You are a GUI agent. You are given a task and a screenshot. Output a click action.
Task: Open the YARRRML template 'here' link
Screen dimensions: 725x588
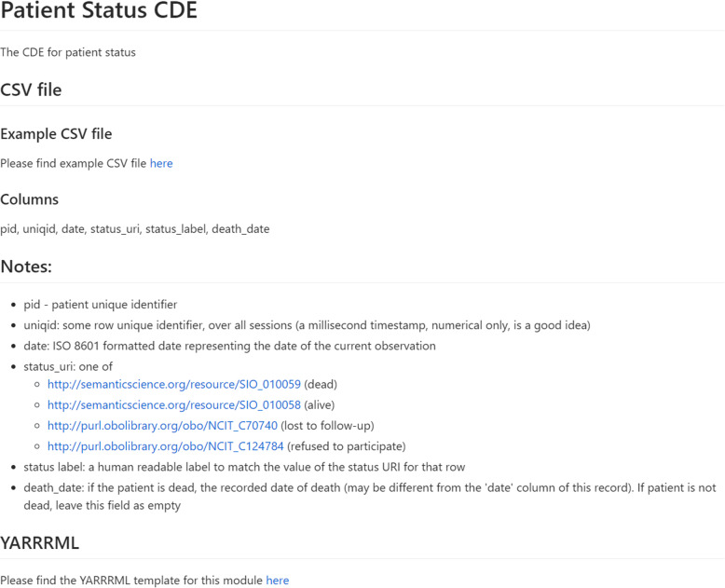point(278,580)
